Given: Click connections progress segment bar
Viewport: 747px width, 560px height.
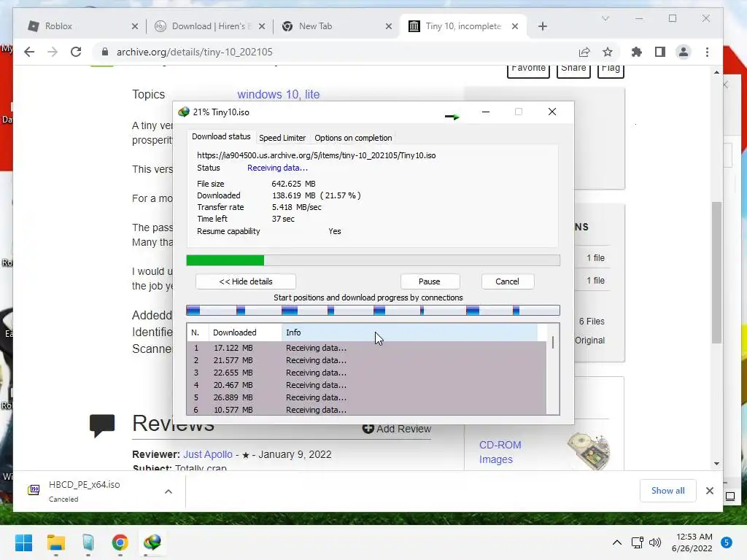Looking at the screenshot, I should pos(373,311).
